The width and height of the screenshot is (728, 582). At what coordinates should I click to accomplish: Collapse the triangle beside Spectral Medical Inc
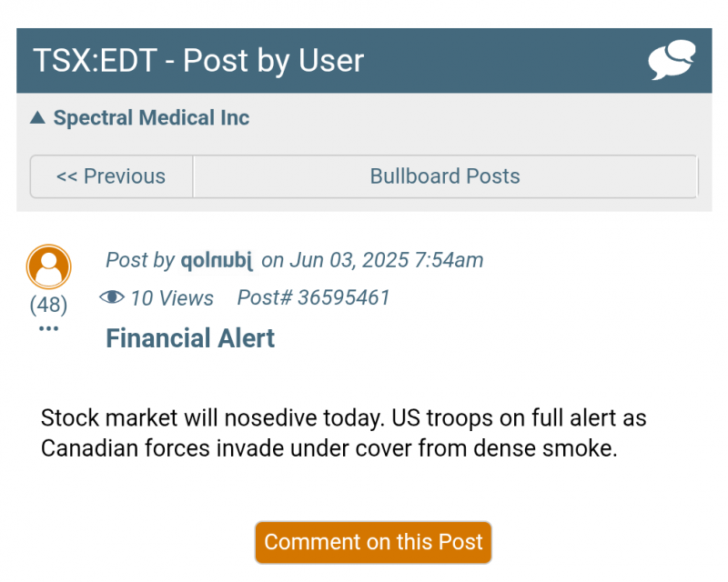[37, 118]
